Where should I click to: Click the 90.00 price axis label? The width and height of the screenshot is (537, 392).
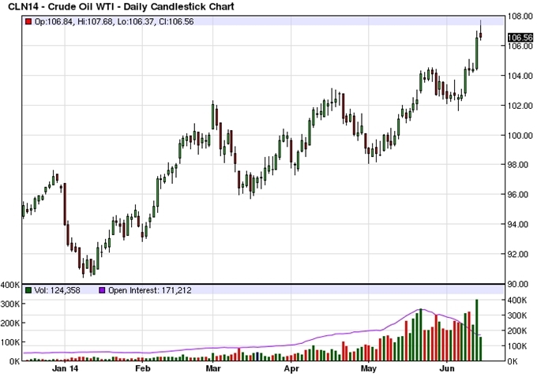tap(518, 284)
